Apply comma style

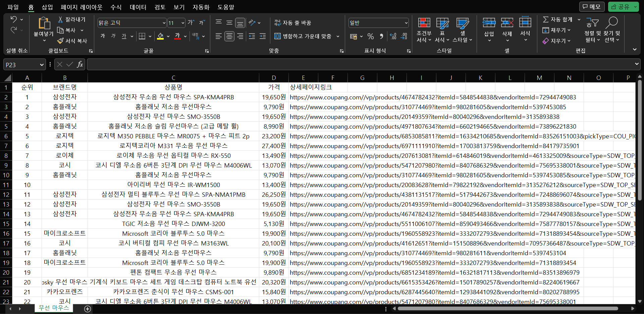381,36
